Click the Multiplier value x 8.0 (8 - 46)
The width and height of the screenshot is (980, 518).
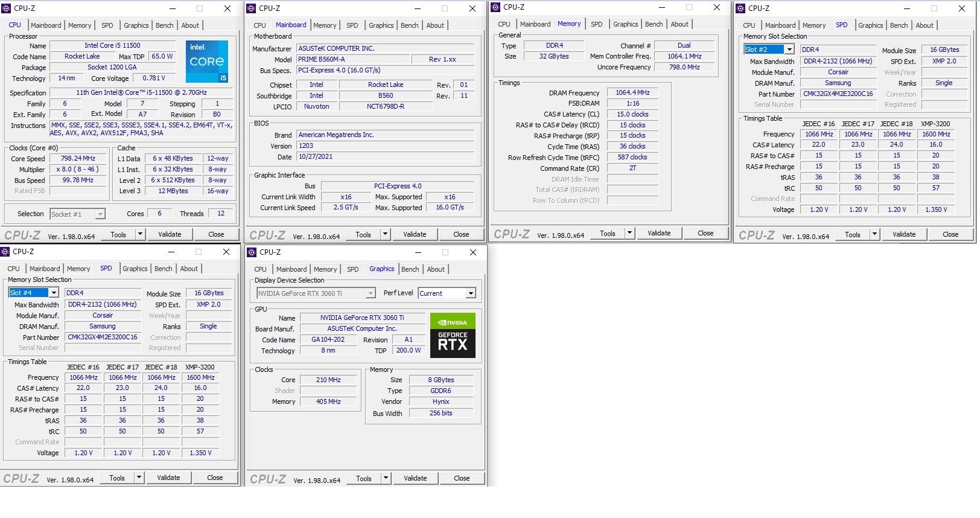tap(78, 170)
